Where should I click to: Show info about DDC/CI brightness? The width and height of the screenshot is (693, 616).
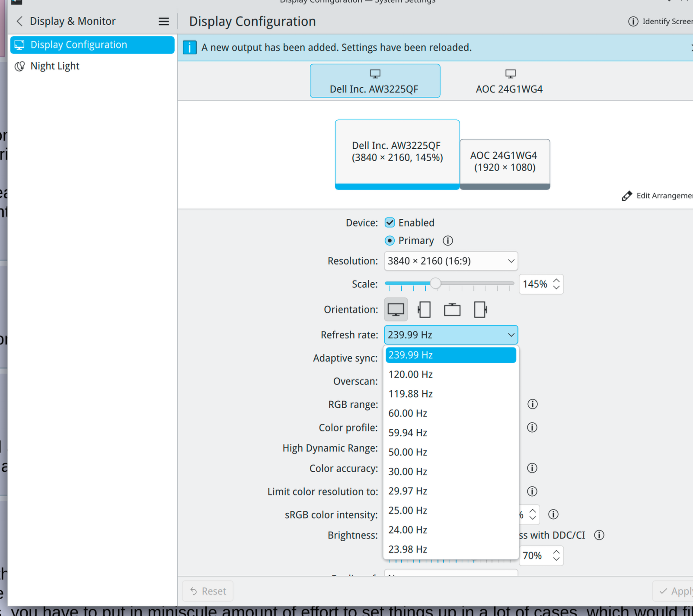[x=599, y=535]
